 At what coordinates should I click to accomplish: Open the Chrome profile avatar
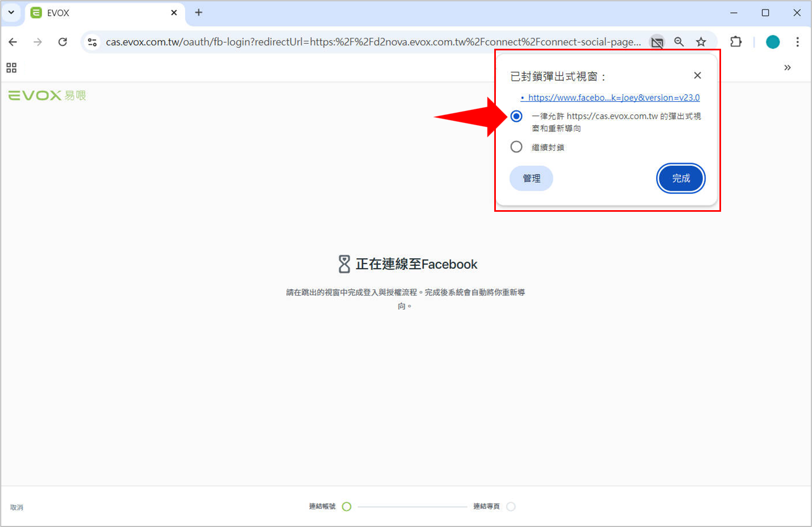click(772, 42)
